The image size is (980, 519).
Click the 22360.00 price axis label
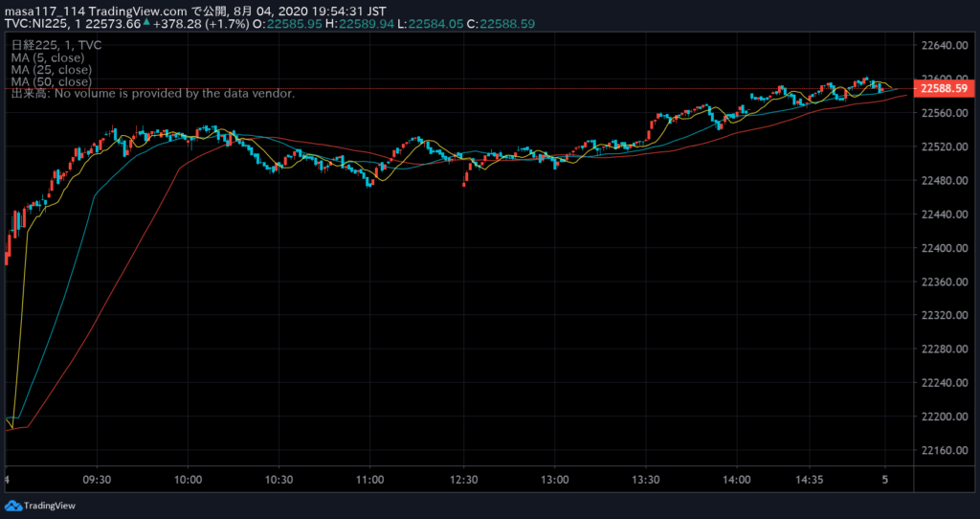(945, 282)
